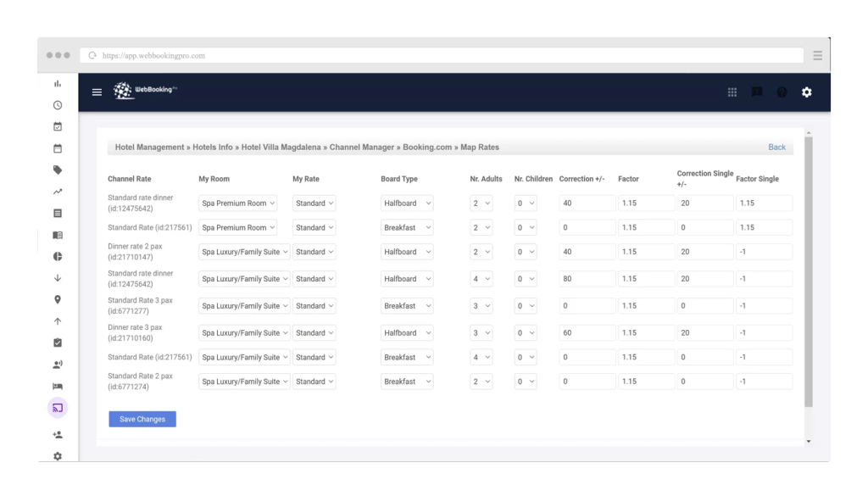Open the pie chart reports icon
868x496 pixels.
[x=58, y=256]
